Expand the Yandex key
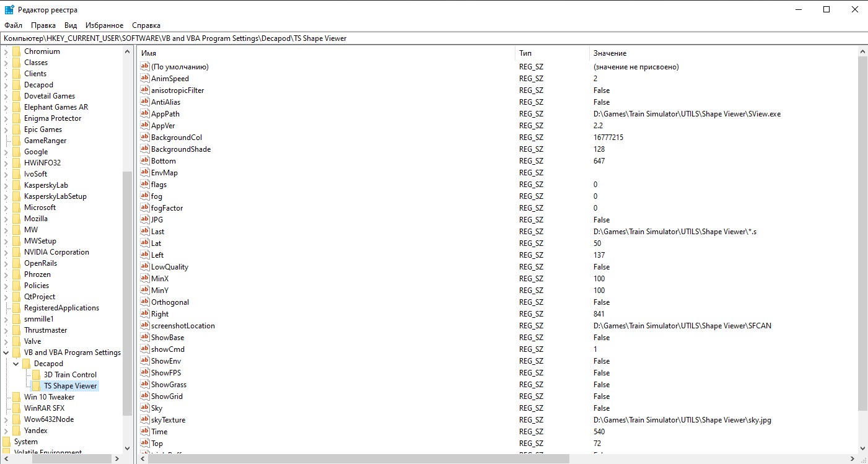The width and height of the screenshot is (868, 464). pos(6,431)
